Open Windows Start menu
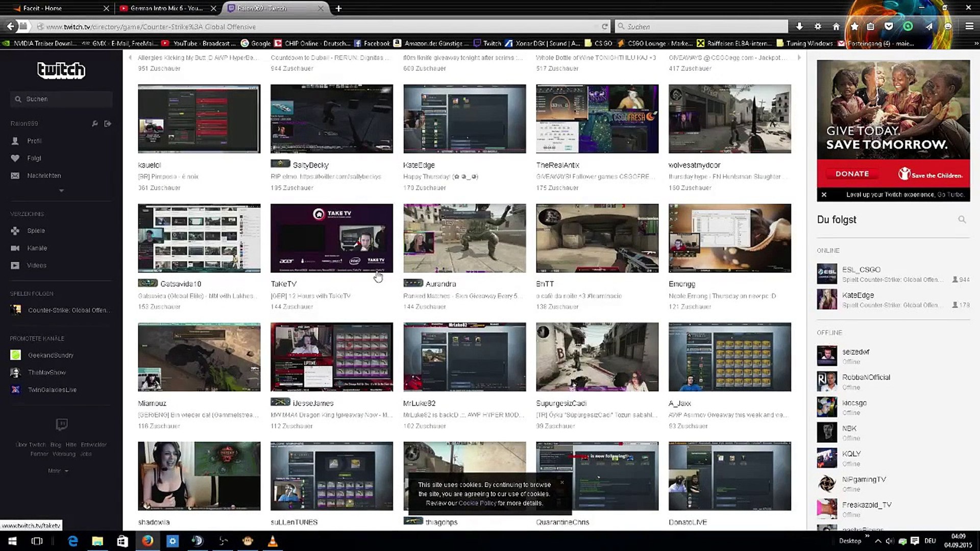 (x=12, y=541)
